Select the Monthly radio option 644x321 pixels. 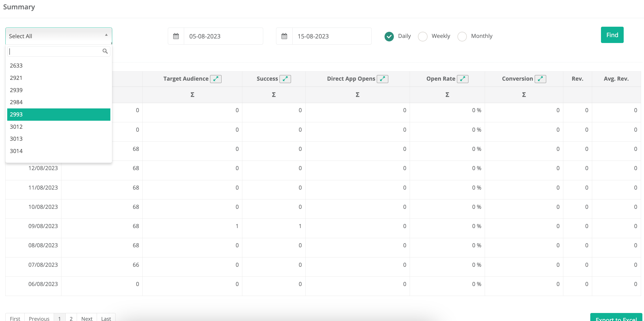[x=462, y=36]
